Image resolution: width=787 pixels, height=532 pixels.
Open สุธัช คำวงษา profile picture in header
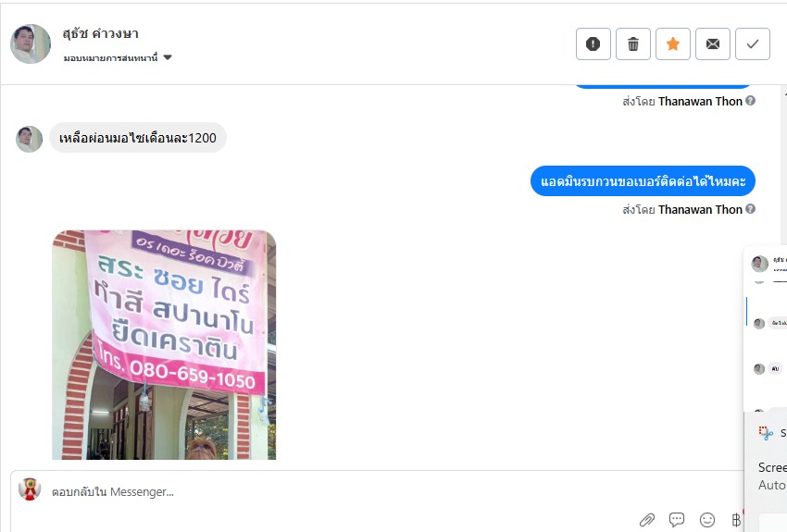pos(31,43)
